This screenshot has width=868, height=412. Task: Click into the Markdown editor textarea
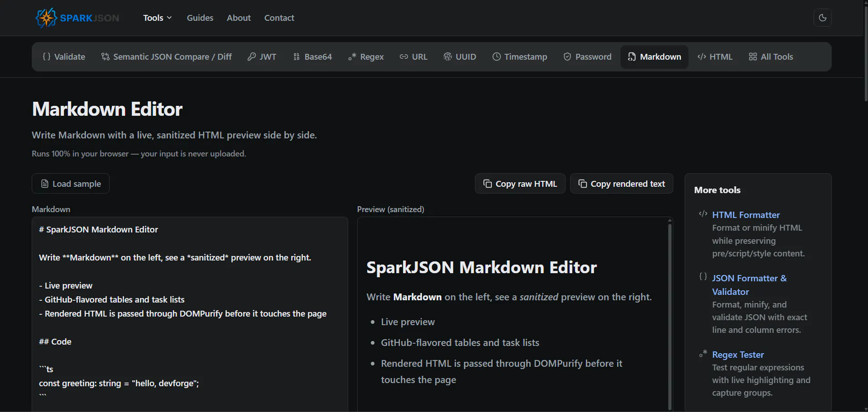(x=190, y=314)
